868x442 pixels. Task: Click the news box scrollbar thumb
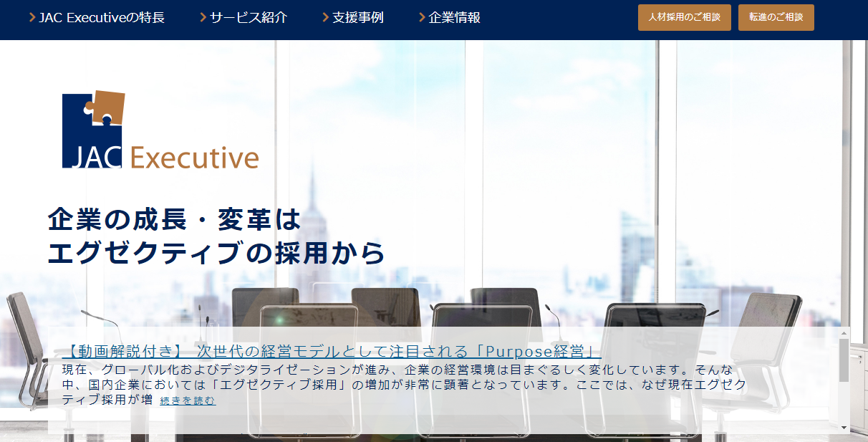pyautogui.click(x=844, y=360)
